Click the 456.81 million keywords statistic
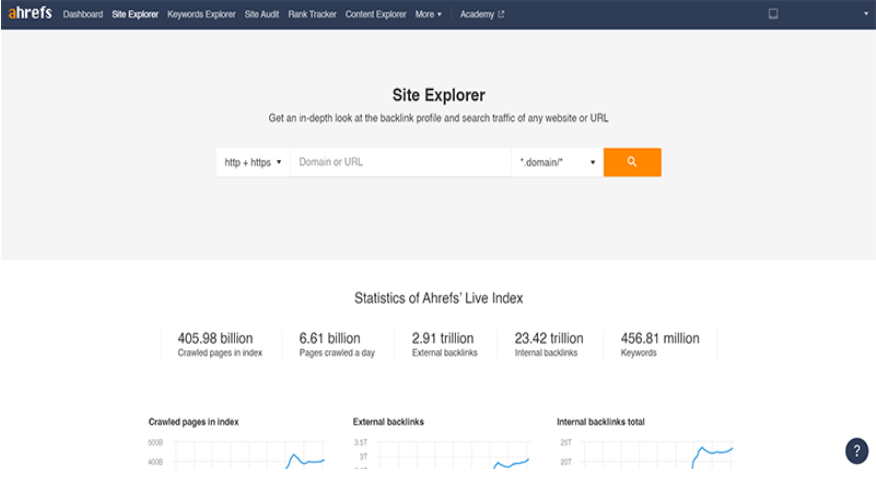The width and height of the screenshot is (876, 503). [x=660, y=344]
